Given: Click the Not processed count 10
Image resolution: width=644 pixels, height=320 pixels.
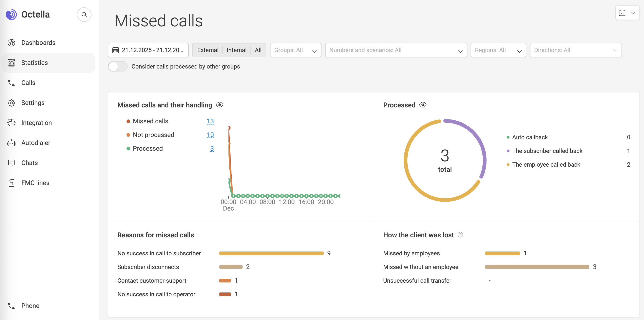Looking at the screenshot, I should point(210,135).
